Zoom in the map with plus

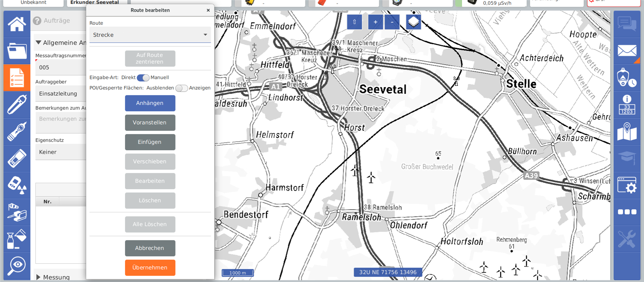tap(375, 22)
